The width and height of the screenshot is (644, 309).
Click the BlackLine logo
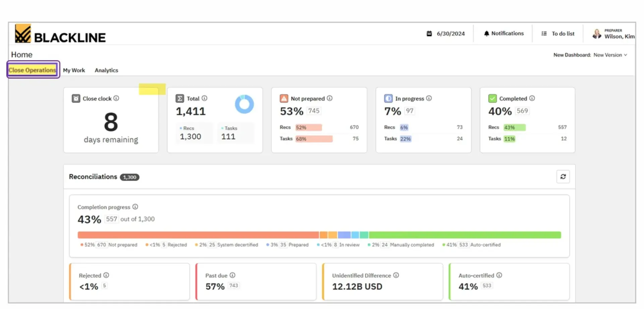pyautogui.click(x=60, y=34)
